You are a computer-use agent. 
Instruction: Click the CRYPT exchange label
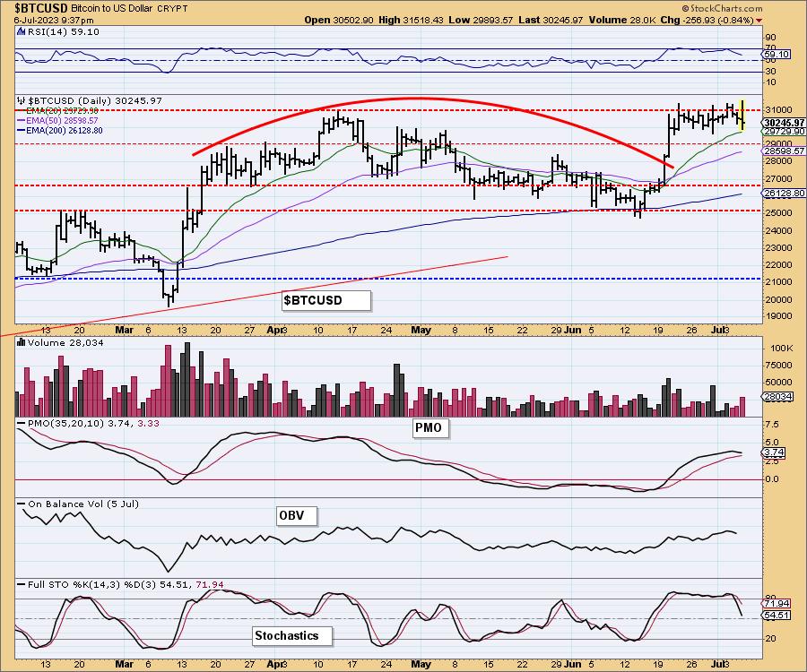click(x=172, y=9)
